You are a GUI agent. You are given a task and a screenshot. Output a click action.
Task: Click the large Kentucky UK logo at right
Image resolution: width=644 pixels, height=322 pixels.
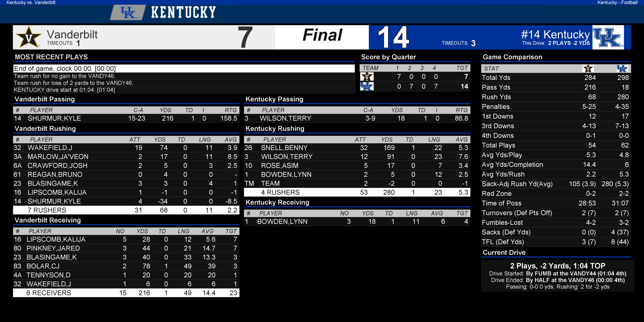tap(608, 37)
